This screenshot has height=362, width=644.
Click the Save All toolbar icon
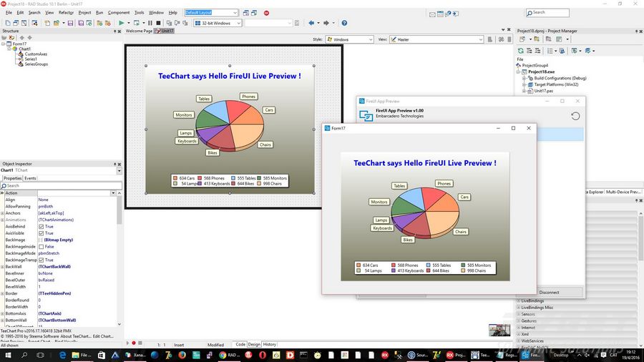[81, 23]
